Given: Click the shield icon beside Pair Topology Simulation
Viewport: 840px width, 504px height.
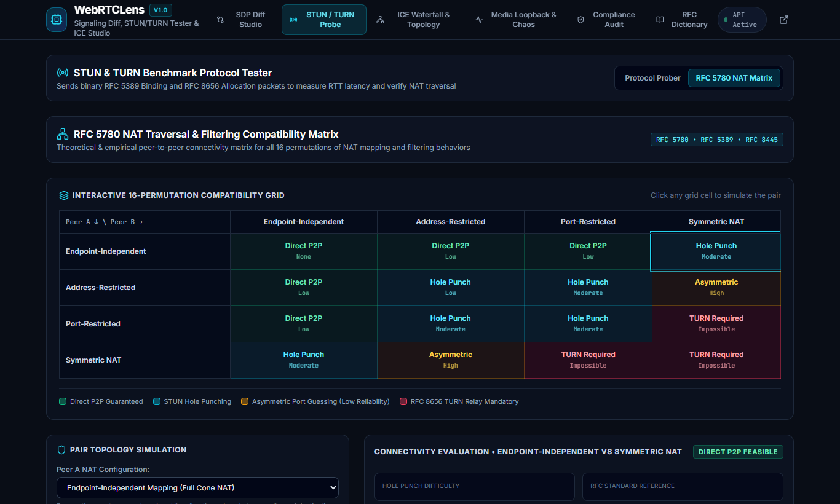Looking at the screenshot, I should point(61,450).
